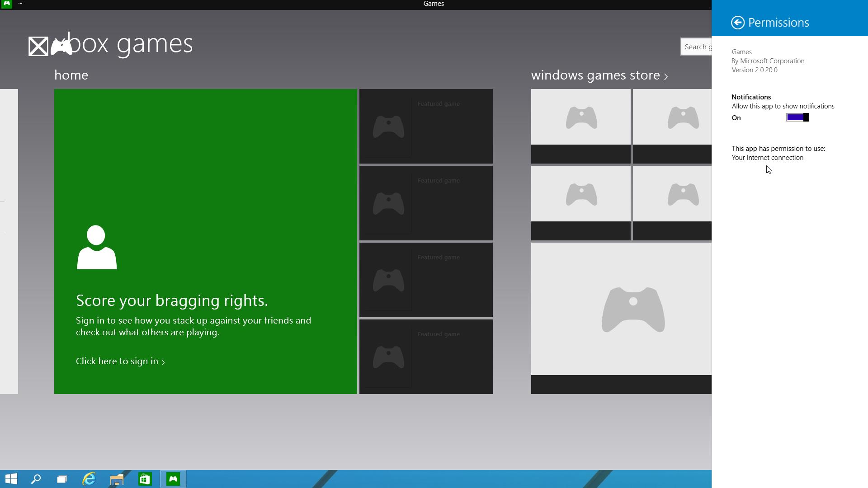This screenshot has width=868, height=488.
Task: Open the title bar ellipsis menu
Action: tap(20, 4)
